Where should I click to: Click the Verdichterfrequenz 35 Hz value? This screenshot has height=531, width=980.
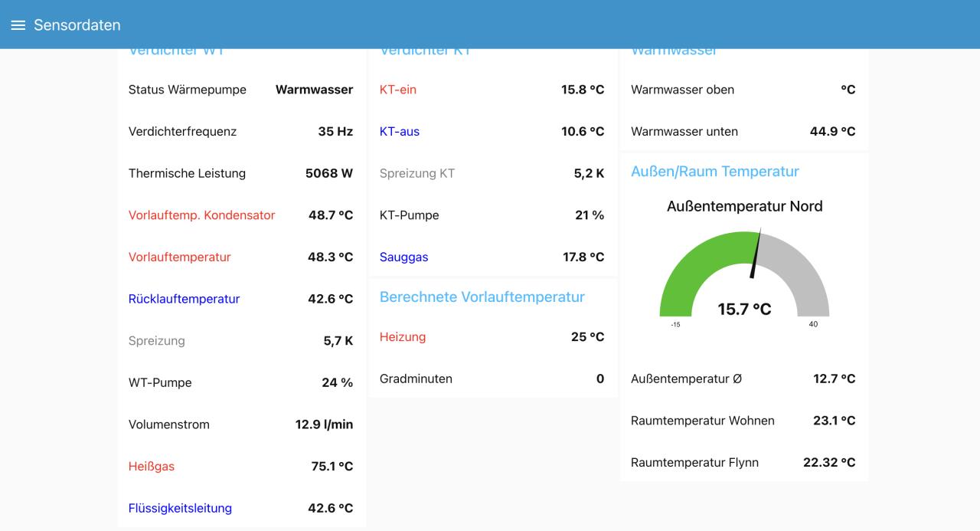pyautogui.click(x=335, y=132)
